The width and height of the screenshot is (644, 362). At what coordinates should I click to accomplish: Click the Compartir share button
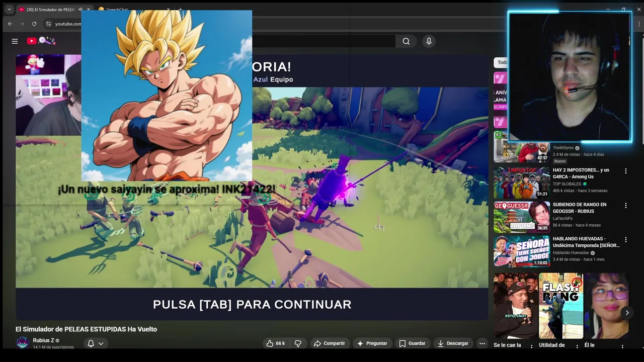[x=330, y=343]
